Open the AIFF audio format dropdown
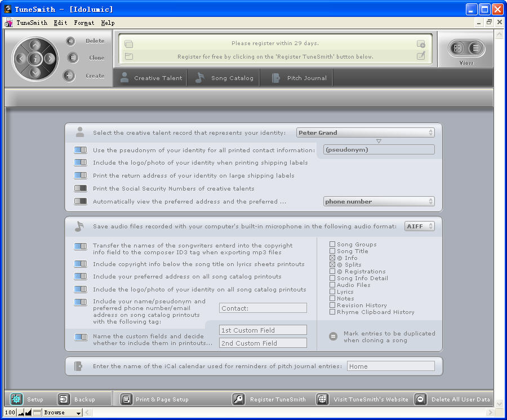The height and width of the screenshot is (420, 507). 419,226
